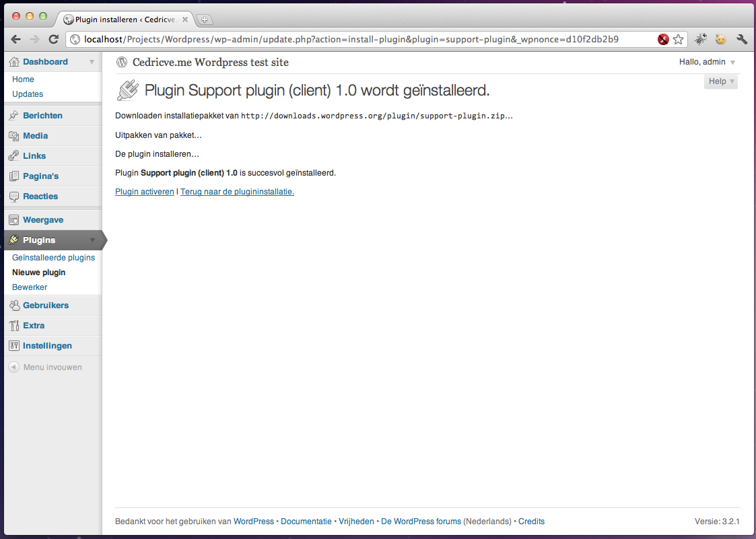Click the WordPress logo beside site title
This screenshot has height=539, width=756.
pyautogui.click(x=122, y=62)
